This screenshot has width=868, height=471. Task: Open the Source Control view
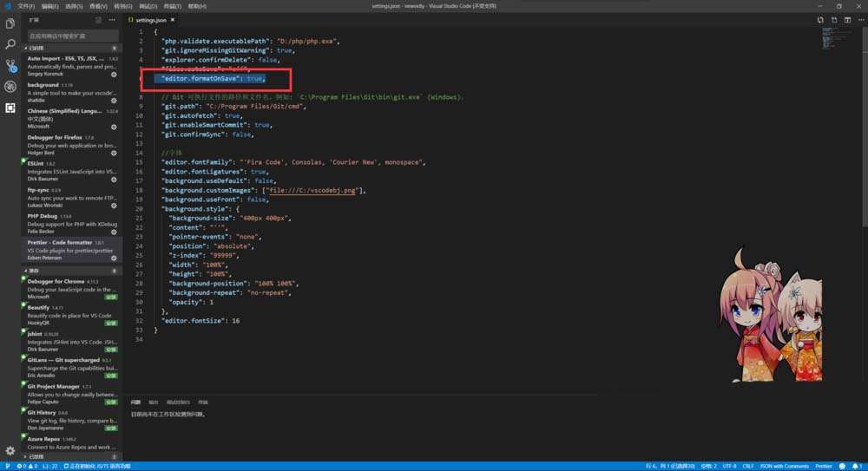[x=10, y=65]
